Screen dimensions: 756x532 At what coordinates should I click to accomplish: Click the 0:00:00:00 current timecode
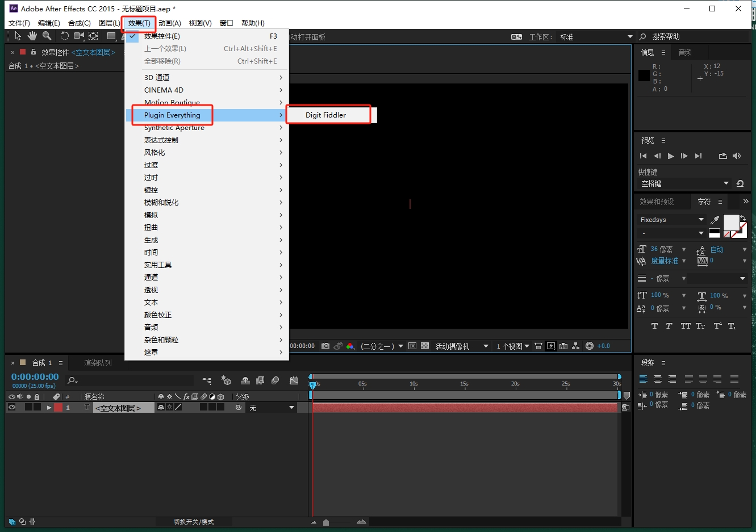(x=35, y=376)
